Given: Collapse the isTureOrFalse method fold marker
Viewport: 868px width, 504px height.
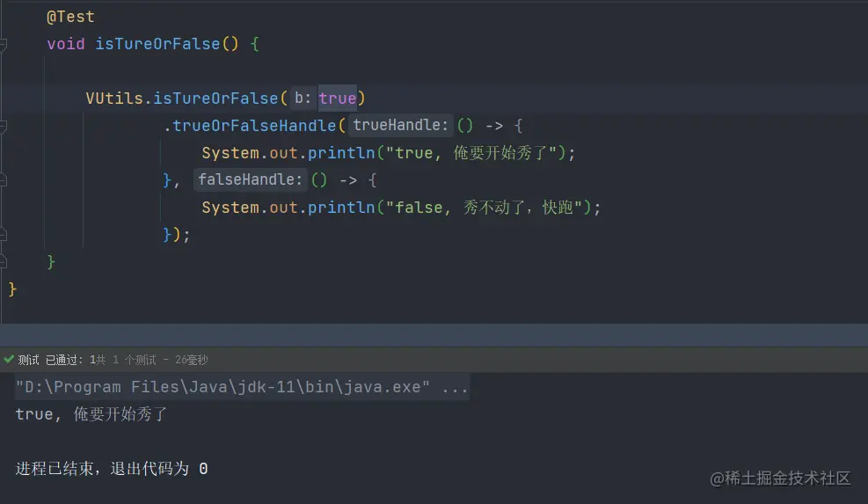Looking at the screenshot, I should point(3,44).
